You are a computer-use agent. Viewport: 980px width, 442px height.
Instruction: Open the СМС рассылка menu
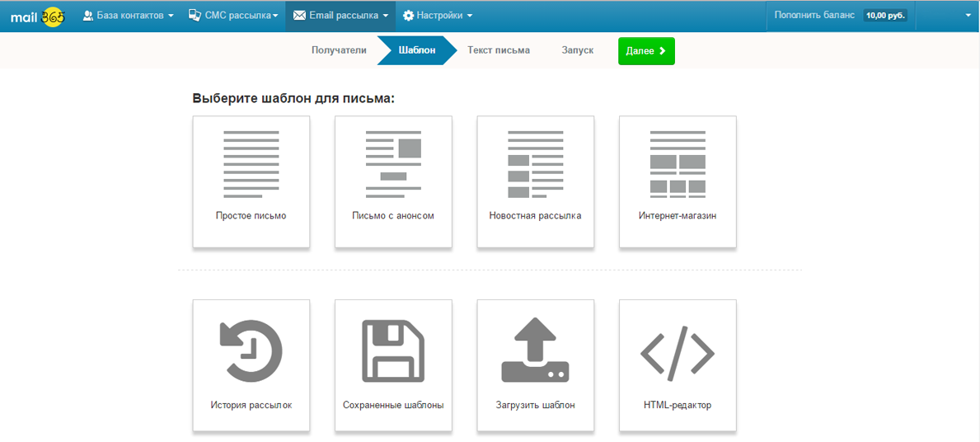tap(232, 16)
